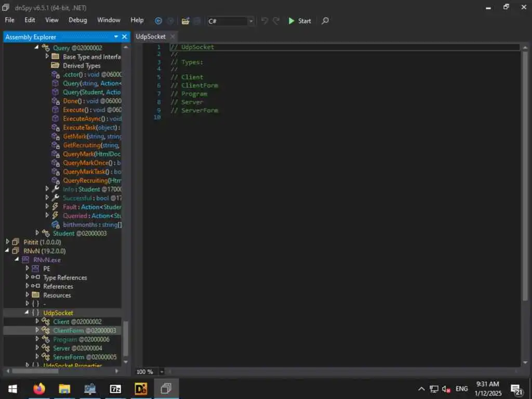Collapse the UdpSocket namespace
The height and width of the screenshot is (399, 532).
coord(27,312)
